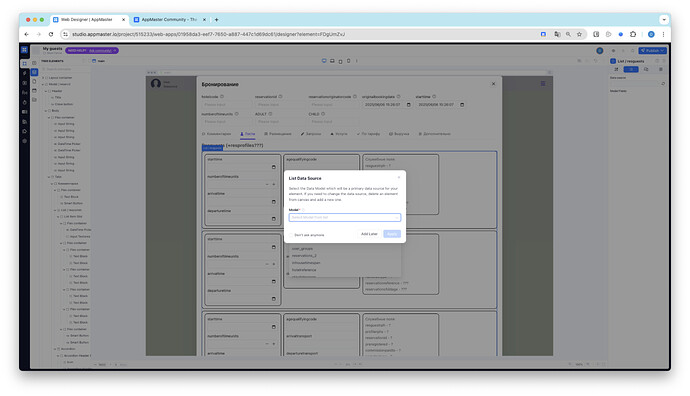This screenshot has height=396, width=690.
Task: Open the user avatar in studio header
Action: tap(599, 51)
